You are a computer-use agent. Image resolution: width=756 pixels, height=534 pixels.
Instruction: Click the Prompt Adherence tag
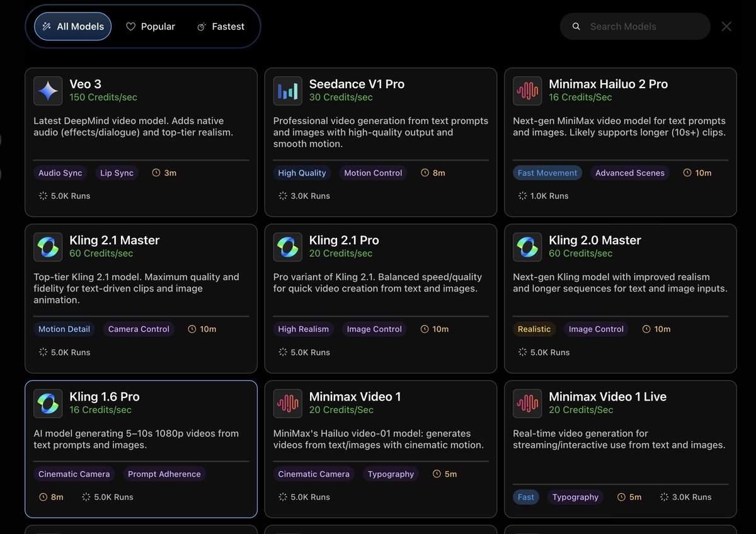click(x=164, y=474)
